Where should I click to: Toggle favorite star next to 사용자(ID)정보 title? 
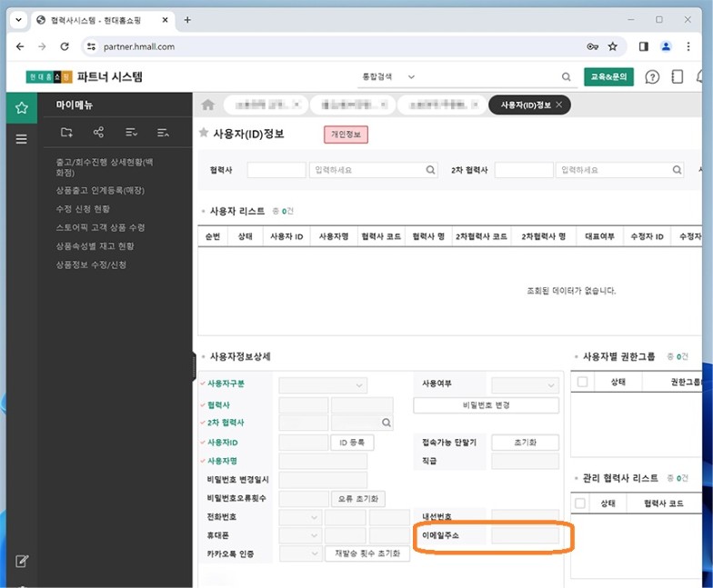pyautogui.click(x=204, y=133)
